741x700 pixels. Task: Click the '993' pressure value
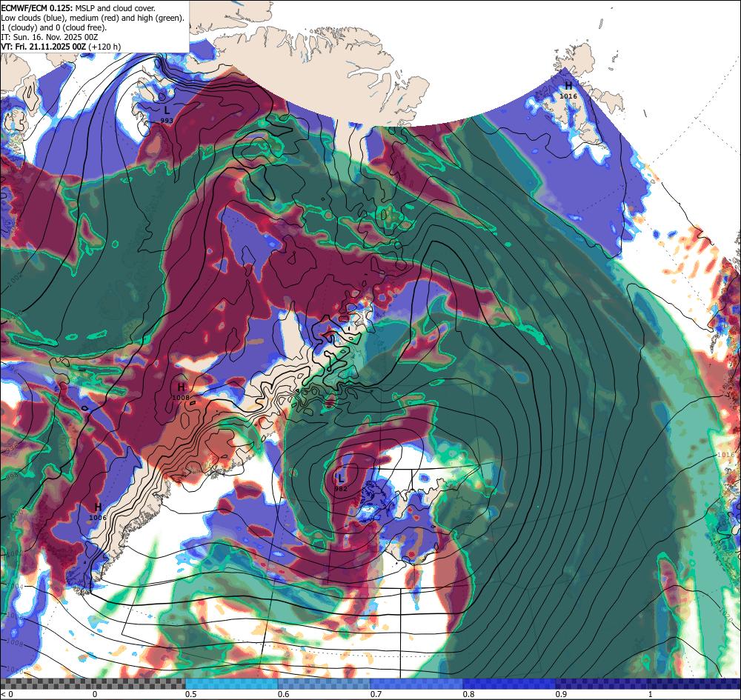(x=167, y=121)
